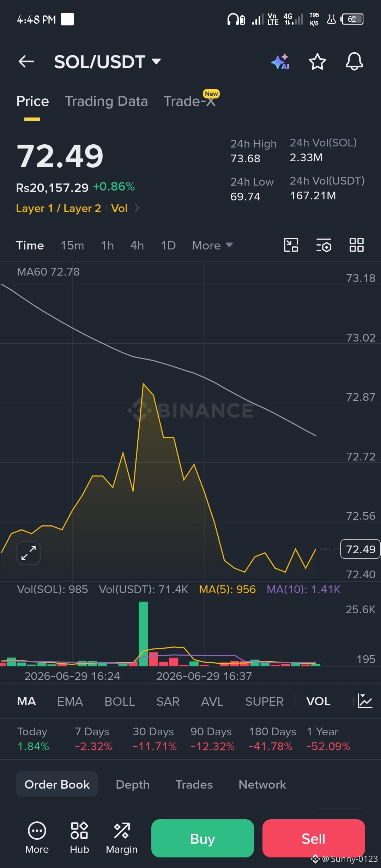Open Layer 1 / Layer 2 link
The width and height of the screenshot is (381, 868).
59,208
